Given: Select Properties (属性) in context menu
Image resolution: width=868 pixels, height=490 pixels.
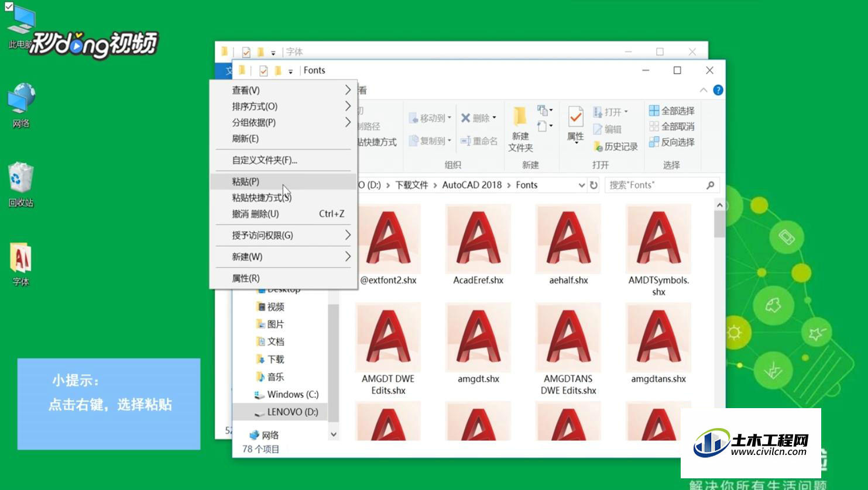Looking at the screenshot, I should tap(283, 278).
